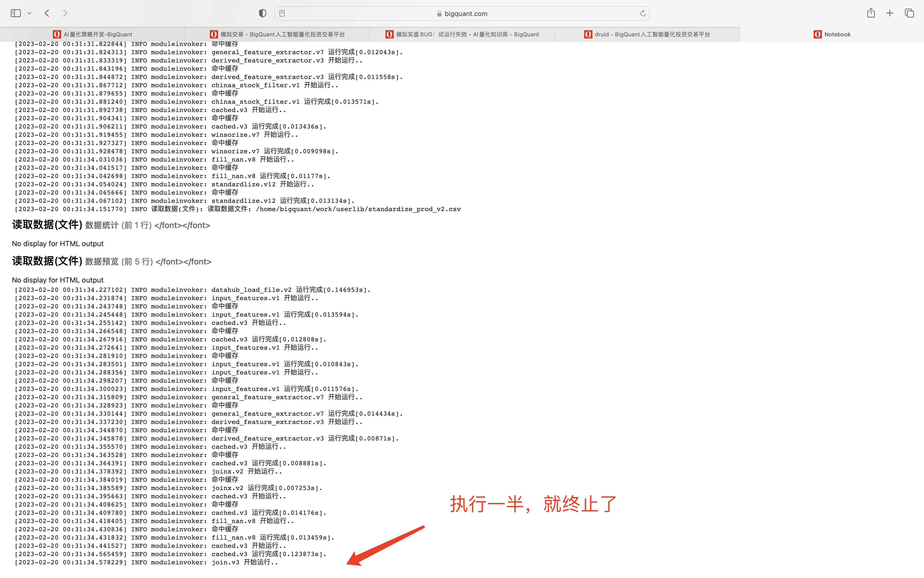Image resolution: width=924 pixels, height=578 pixels.
Task: Show the Reader view icon
Action: (x=282, y=13)
